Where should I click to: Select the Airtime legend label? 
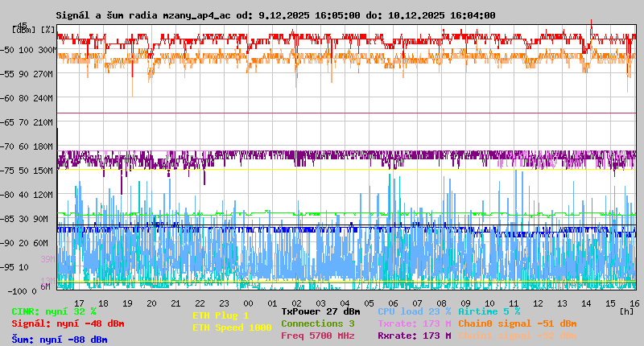coord(489,311)
